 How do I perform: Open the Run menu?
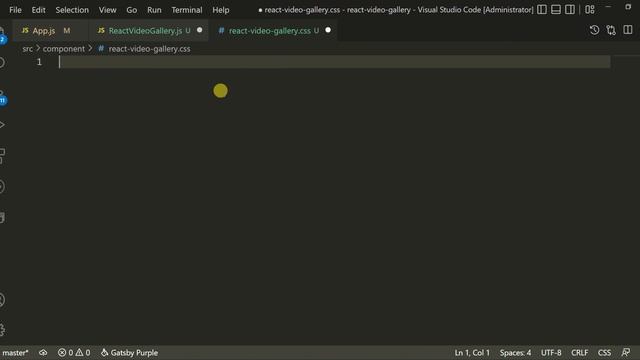(154, 10)
